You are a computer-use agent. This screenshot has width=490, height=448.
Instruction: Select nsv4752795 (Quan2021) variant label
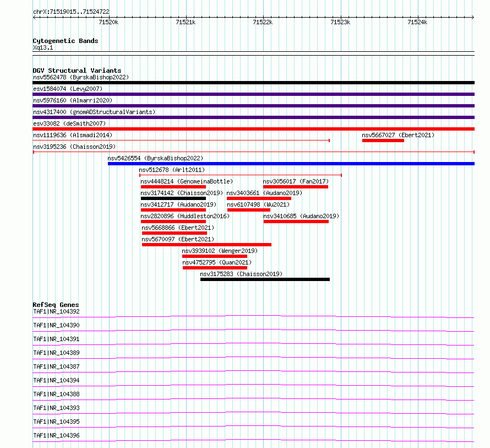(x=217, y=262)
